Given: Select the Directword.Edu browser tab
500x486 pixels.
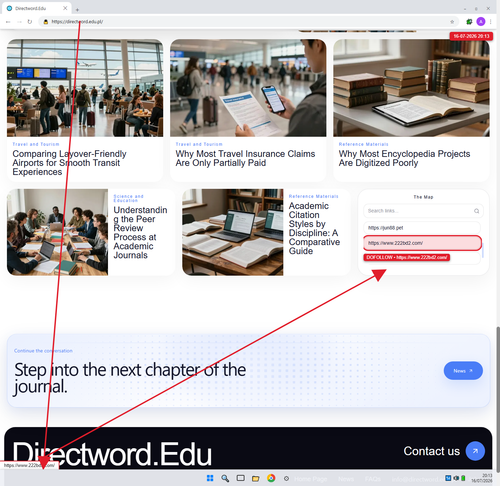Looking at the screenshot, I should point(36,8).
